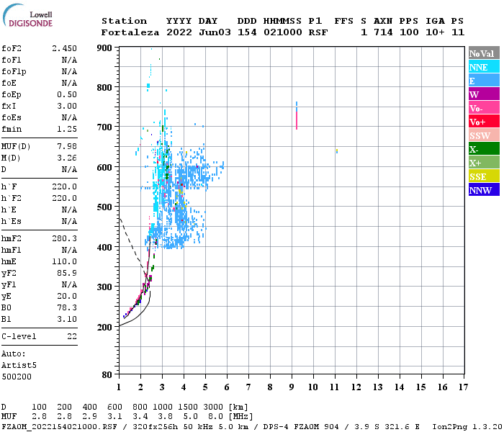The height and width of the screenshot is (432, 504).
Task: Click the AXN value 714
Action: [383, 32]
